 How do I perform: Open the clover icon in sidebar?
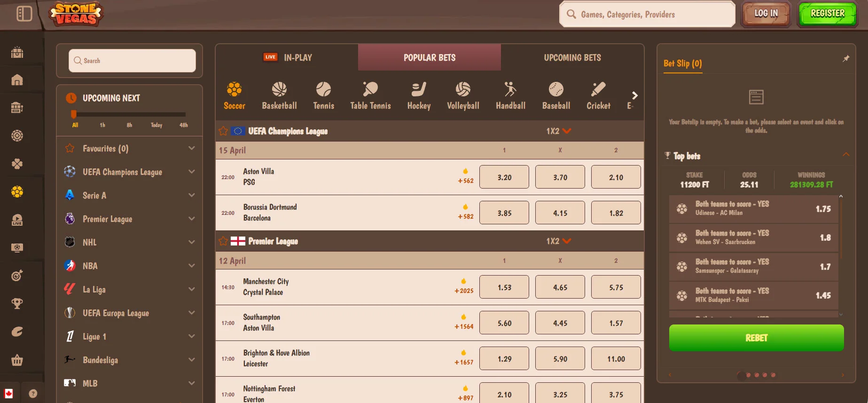(17, 164)
